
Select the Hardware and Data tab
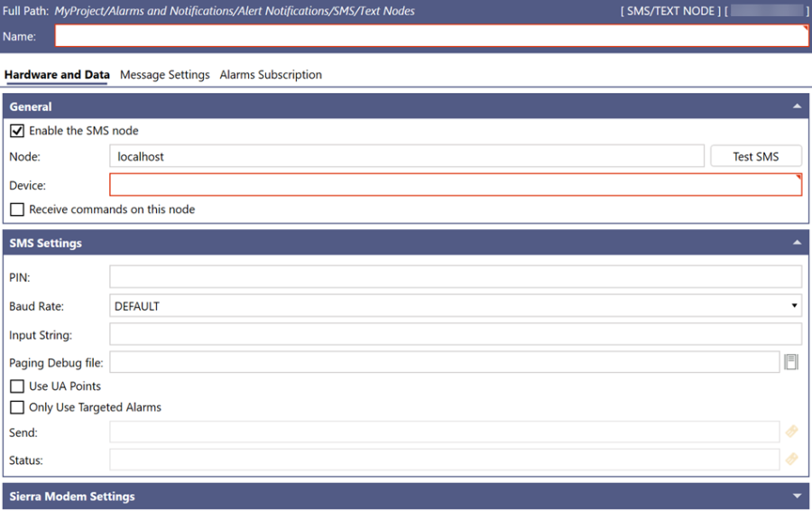pyautogui.click(x=57, y=75)
